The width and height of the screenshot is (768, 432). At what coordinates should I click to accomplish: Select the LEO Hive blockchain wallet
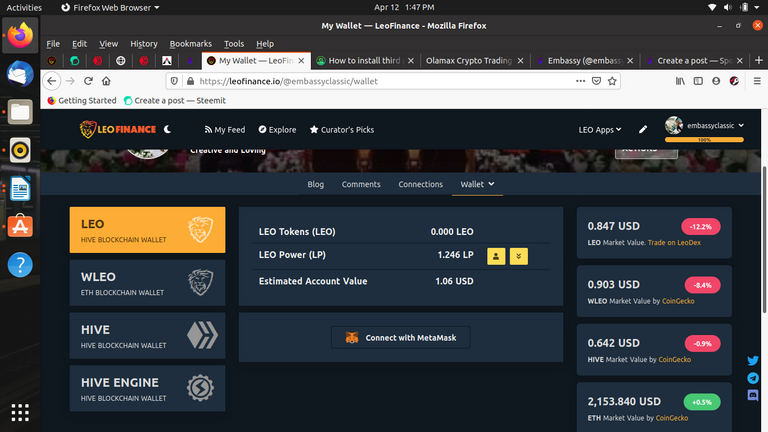(147, 230)
